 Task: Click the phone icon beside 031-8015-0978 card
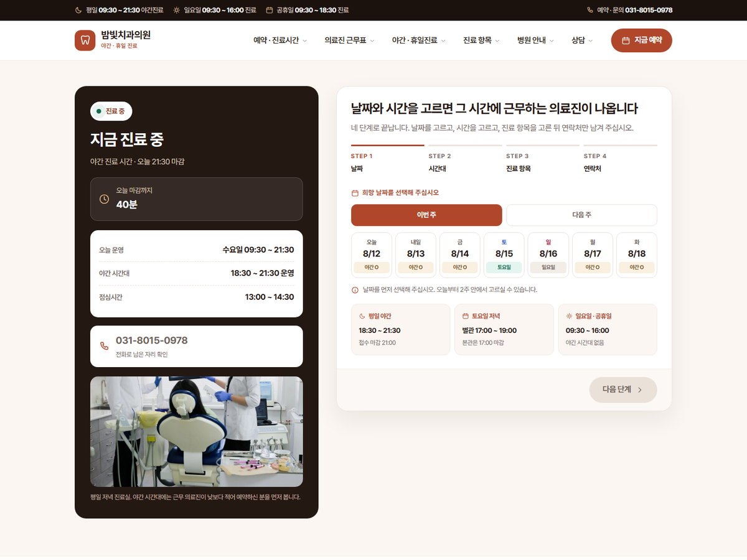104,346
